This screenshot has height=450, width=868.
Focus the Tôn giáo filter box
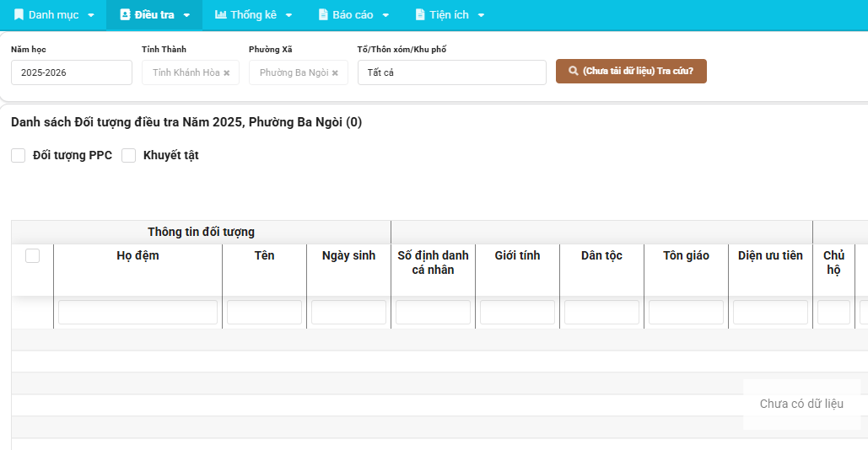click(x=687, y=313)
